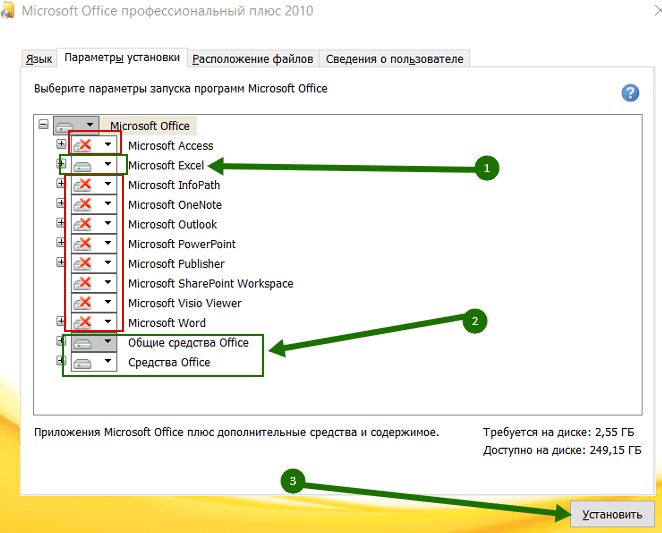This screenshot has height=533, width=662.
Task: Select the Microsoft Excel label
Action: click(166, 165)
